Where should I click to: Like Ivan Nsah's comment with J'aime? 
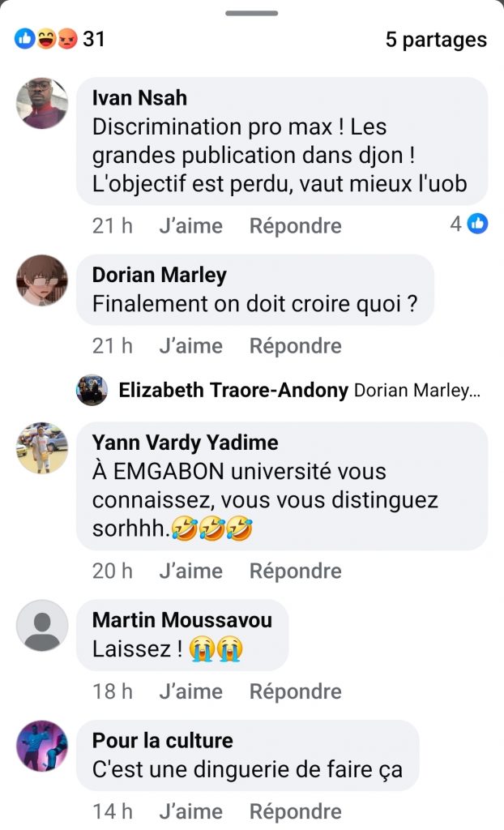[190, 226]
